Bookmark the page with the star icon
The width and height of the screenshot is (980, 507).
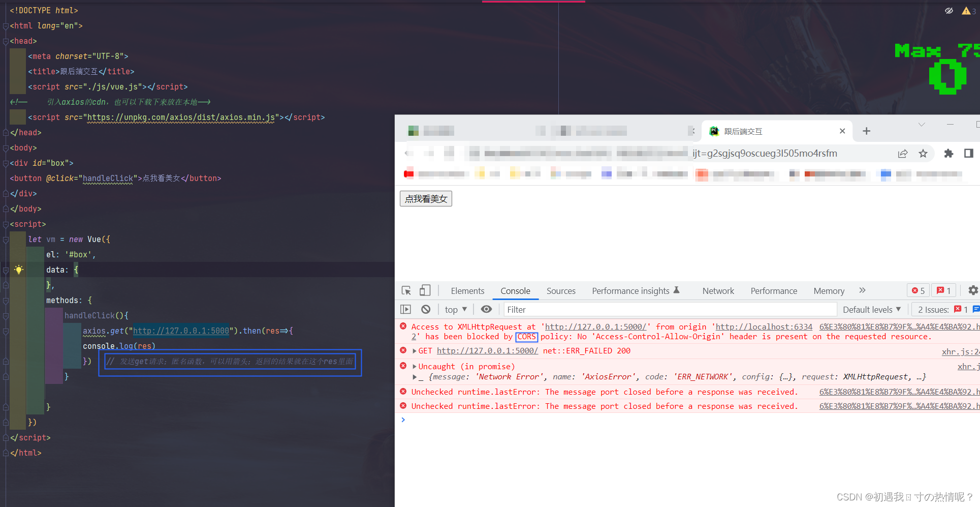pos(923,153)
